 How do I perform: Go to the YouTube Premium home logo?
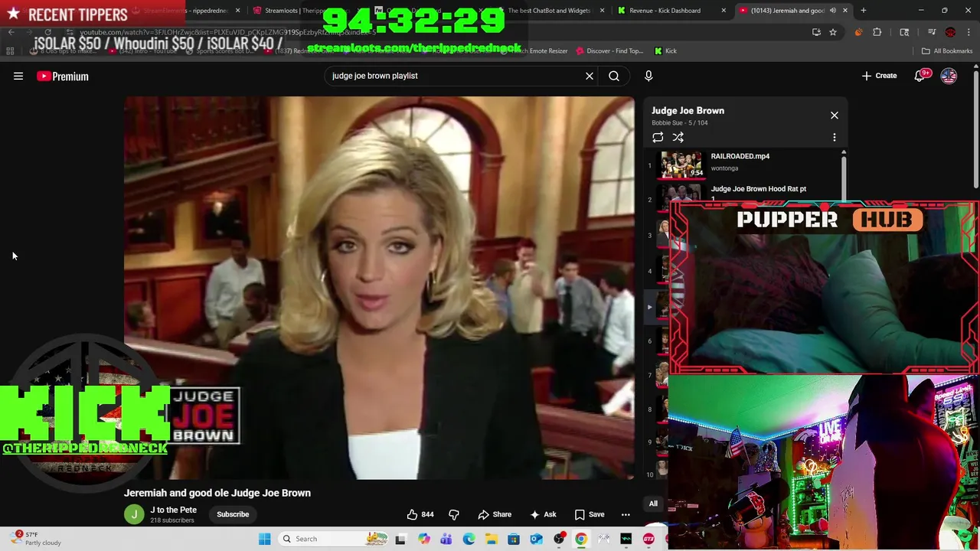coord(63,76)
